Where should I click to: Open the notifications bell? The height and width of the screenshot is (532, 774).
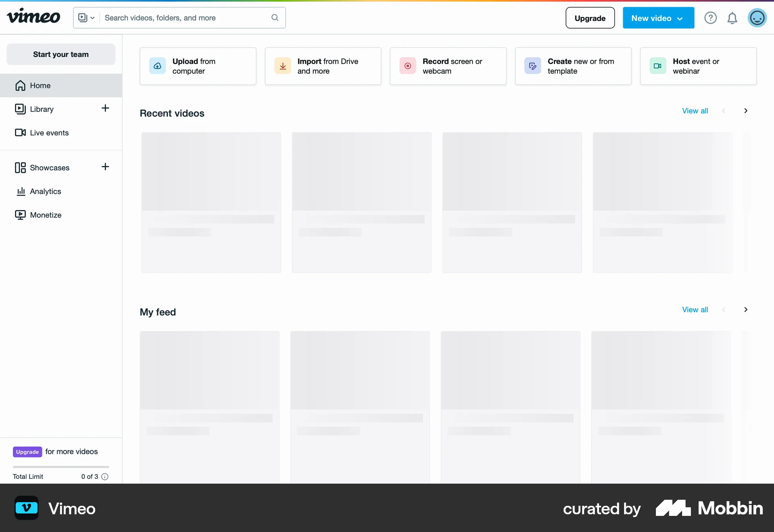[x=732, y=18]
